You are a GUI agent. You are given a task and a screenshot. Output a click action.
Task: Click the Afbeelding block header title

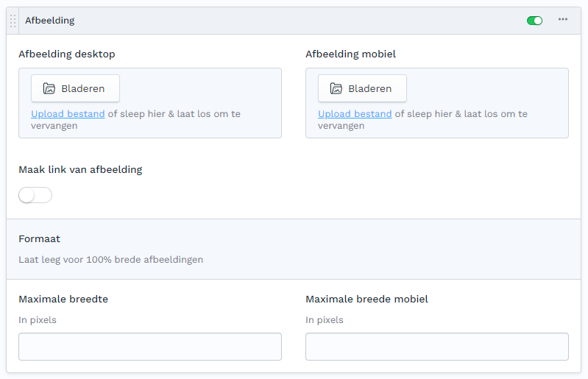(x=50, y=21)
